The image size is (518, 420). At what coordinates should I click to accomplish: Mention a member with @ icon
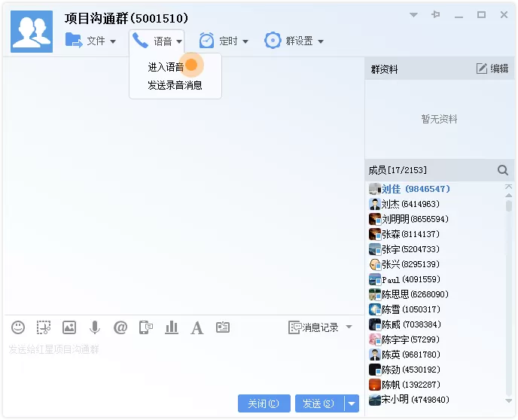click(120, 327)
